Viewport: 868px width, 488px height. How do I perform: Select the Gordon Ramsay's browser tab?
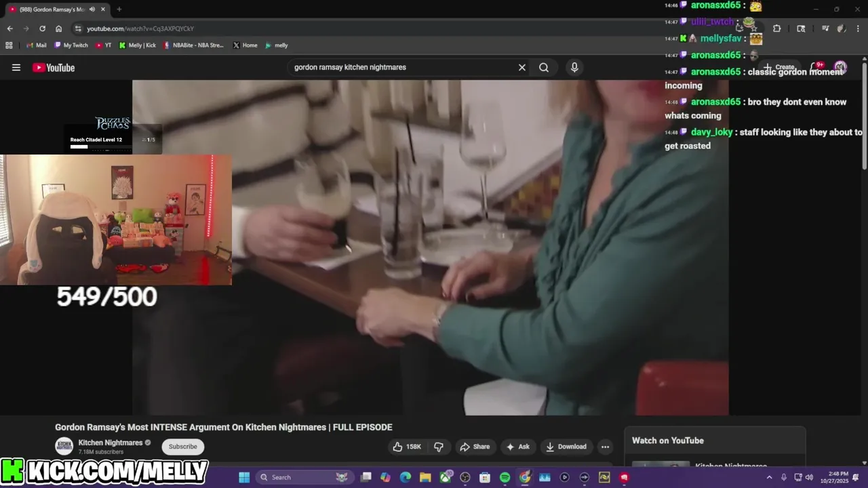pyautogui.click(x=57, y=9)
